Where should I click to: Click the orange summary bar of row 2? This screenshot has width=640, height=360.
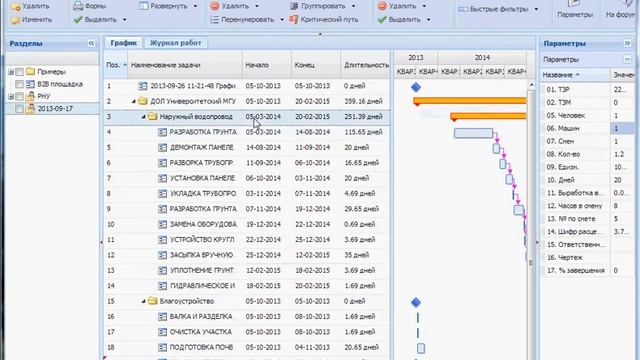tap(470, 100)
